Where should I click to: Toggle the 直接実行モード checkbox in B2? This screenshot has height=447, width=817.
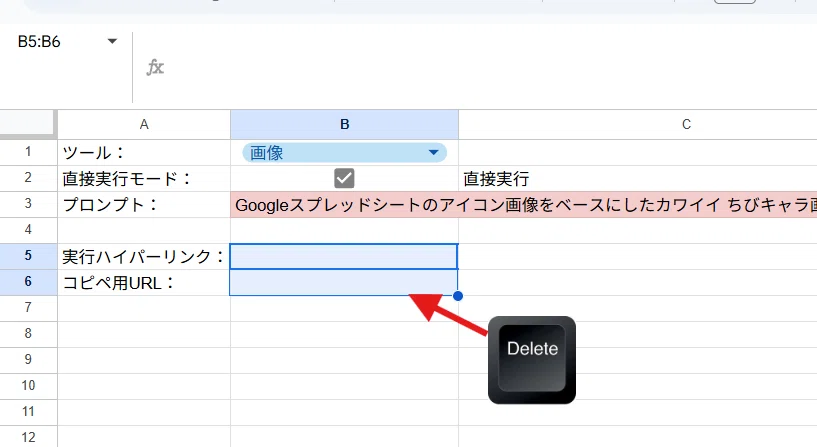click(x=344, y=178)
